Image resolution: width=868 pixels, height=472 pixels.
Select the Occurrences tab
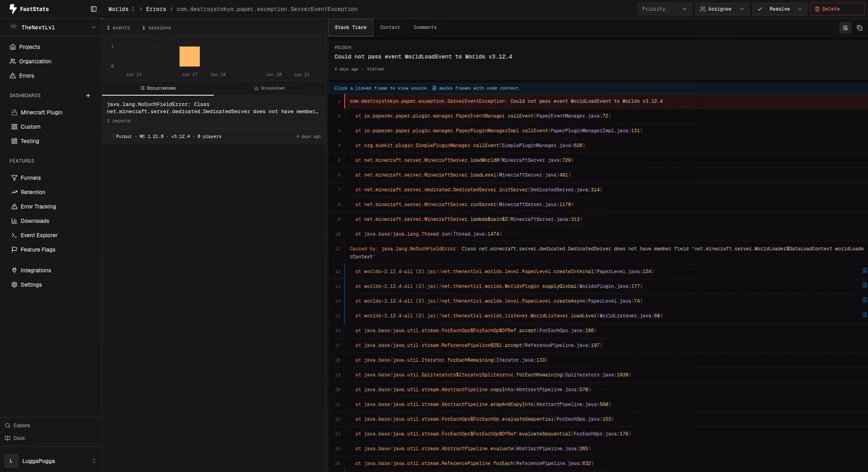click(157, 88)
